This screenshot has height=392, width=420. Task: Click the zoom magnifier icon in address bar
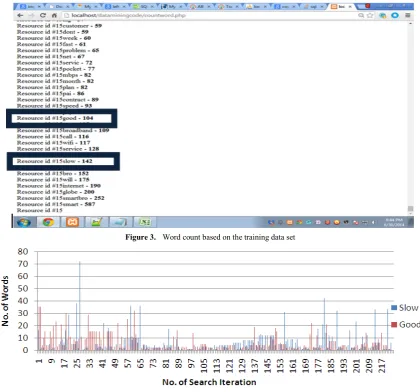pyautogui.click(x=361, y=15)
